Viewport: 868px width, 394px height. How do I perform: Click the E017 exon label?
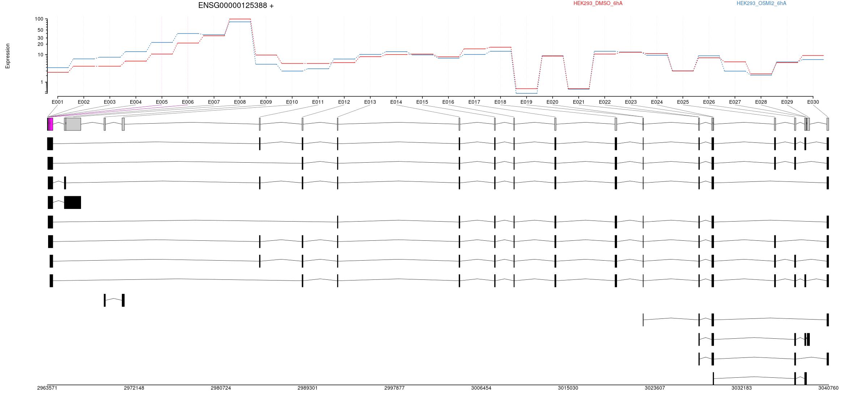(474, 102)
